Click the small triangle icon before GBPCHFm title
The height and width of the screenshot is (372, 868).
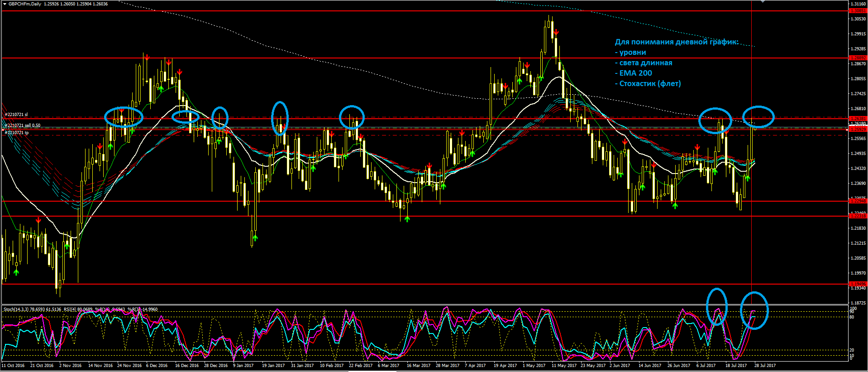[5, 4]
